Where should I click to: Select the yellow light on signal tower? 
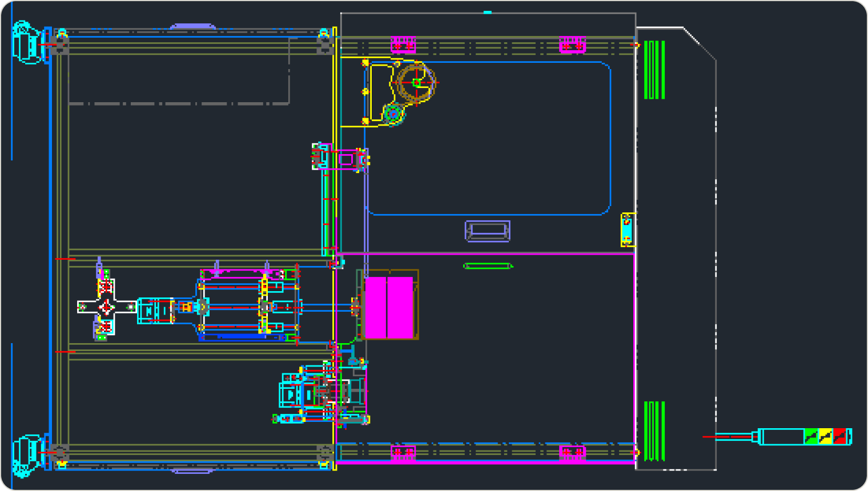pyautogui.click(x=825, y=437)
